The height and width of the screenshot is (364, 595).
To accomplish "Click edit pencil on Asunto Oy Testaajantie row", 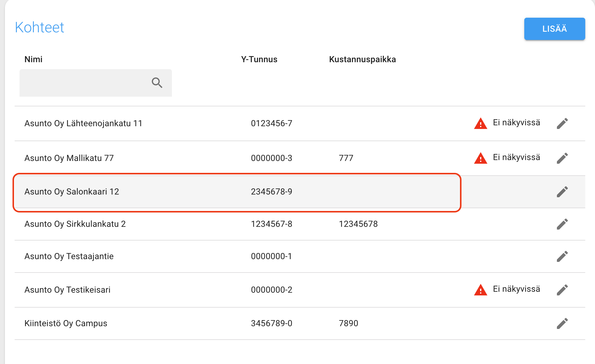I will [562, 256].
